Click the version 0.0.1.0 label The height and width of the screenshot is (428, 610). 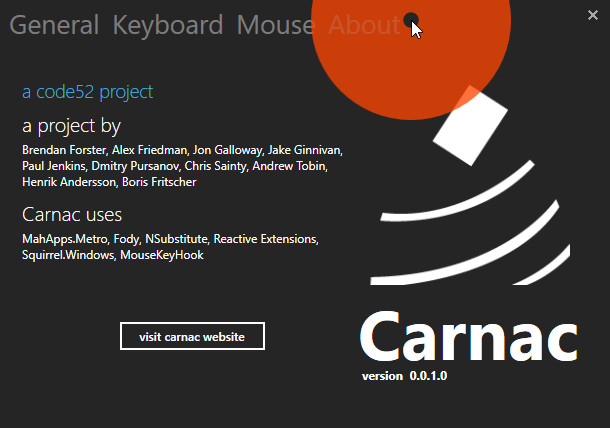point(404,376)
